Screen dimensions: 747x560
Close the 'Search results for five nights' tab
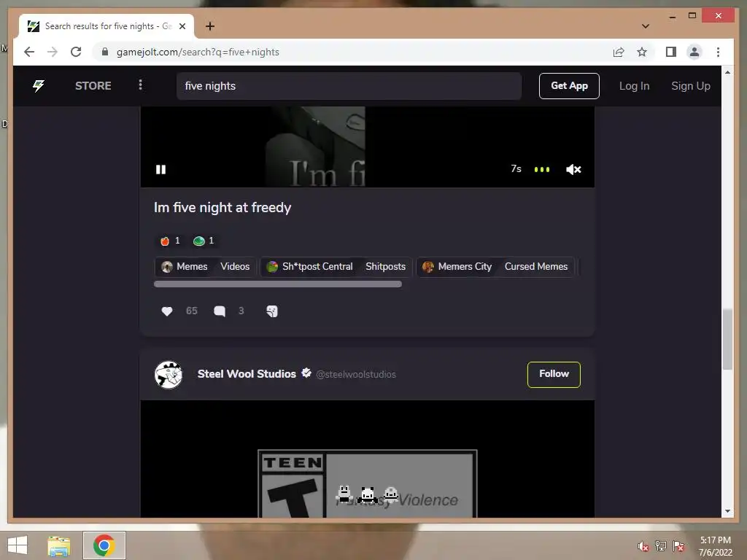pos(182,26)
